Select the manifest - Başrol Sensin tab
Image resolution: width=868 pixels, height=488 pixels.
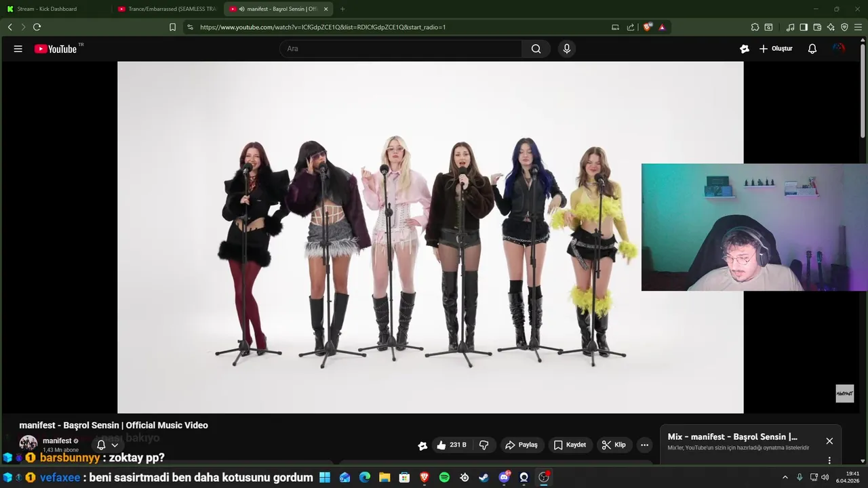click(278, 9)
